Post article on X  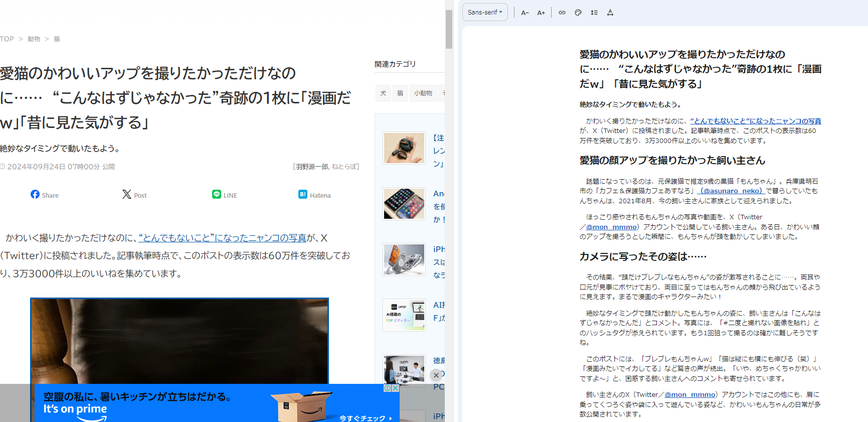click(x=134, y=195)
